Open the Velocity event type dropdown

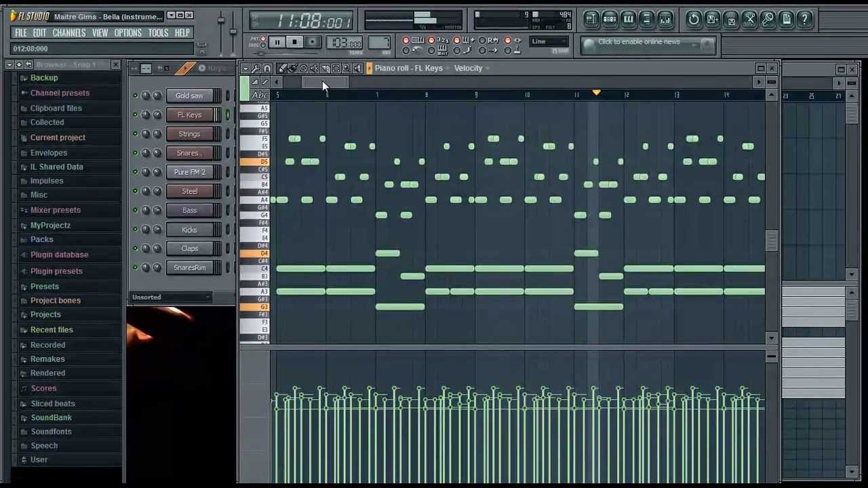(x=472, y=68)
